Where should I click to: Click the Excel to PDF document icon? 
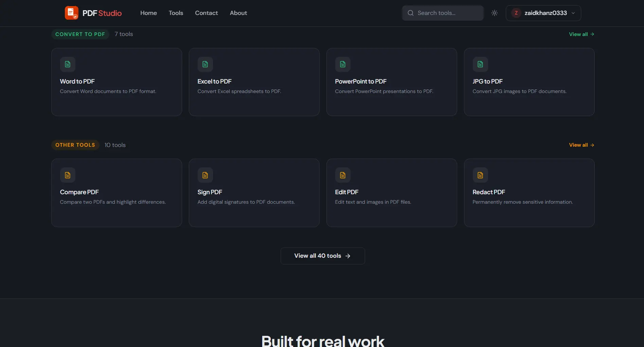[x=205, y=64]
